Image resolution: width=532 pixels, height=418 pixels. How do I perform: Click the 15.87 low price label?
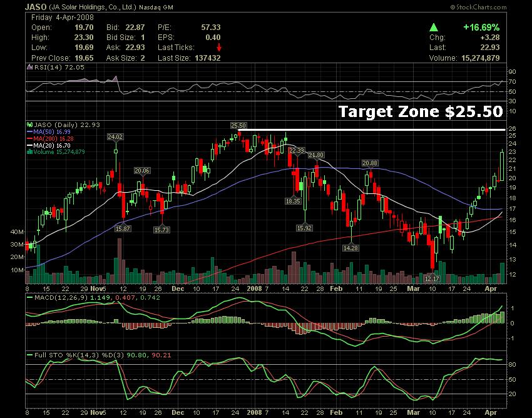tap(123, 228)
